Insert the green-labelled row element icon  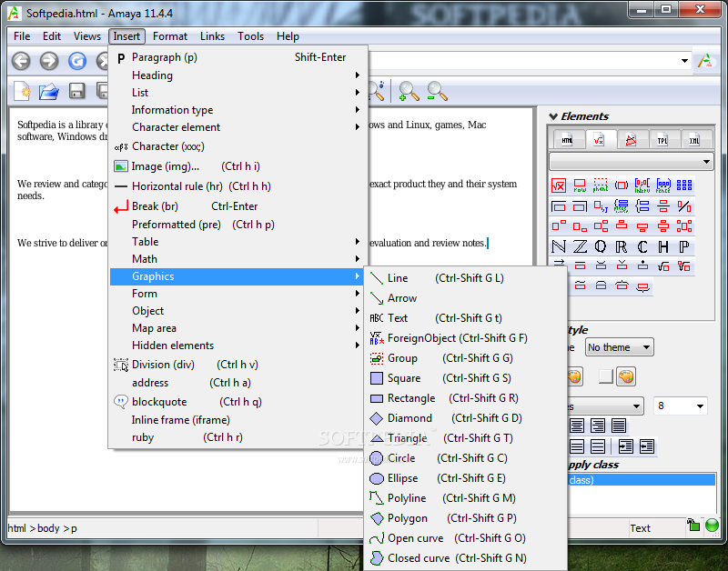580,185
